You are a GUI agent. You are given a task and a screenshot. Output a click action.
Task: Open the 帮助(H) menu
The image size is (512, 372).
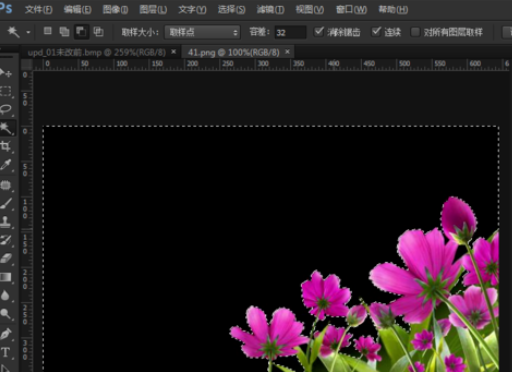393,10
